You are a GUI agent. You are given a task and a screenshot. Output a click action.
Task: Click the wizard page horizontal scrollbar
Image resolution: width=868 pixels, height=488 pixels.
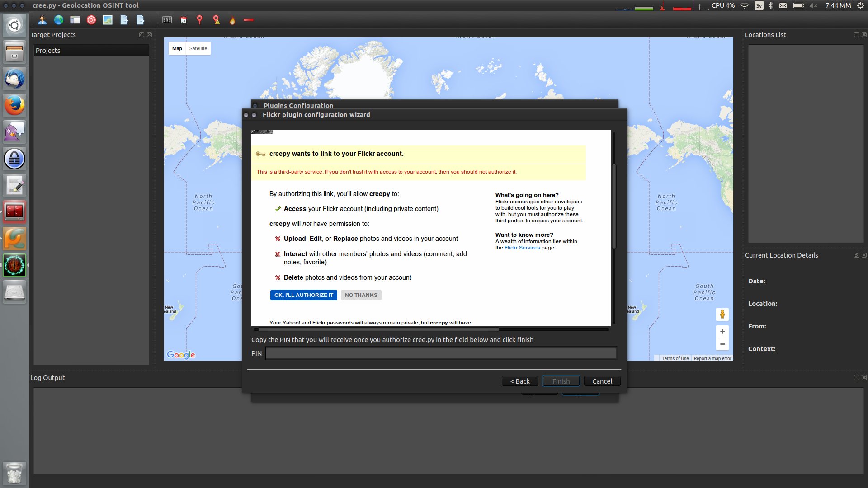coord(379,329)
